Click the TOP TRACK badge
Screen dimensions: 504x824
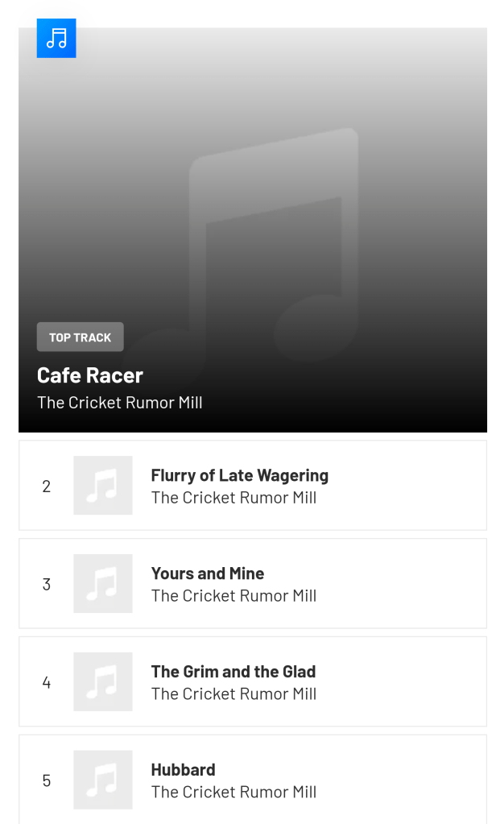point(80,337)
